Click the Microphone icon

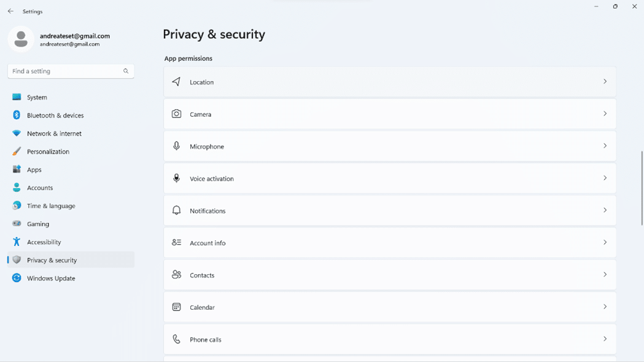tap(176, 146)
